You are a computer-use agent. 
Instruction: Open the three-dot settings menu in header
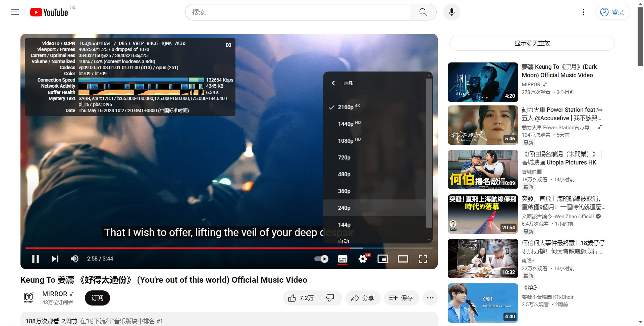click(584, 12)
